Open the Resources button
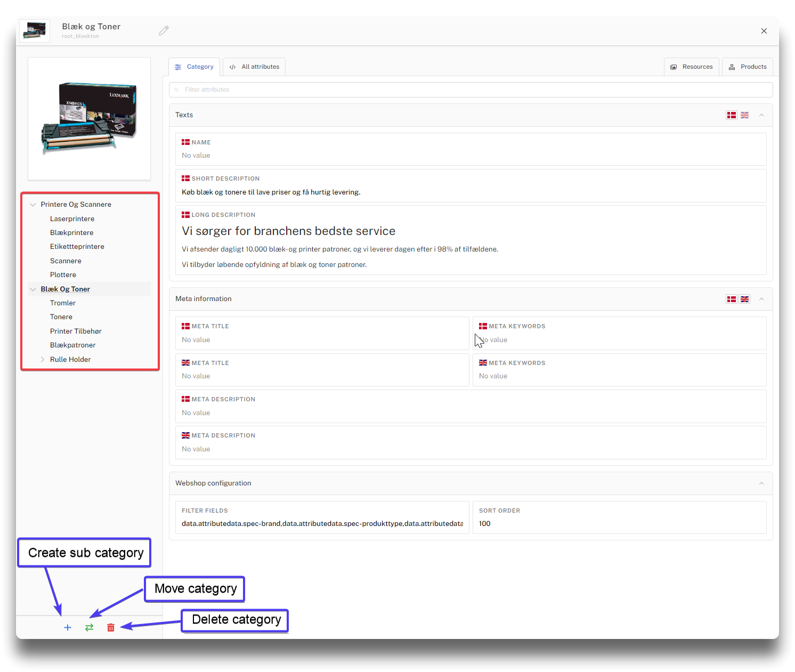Screen dimensions: 795x672 click(692, 67)
